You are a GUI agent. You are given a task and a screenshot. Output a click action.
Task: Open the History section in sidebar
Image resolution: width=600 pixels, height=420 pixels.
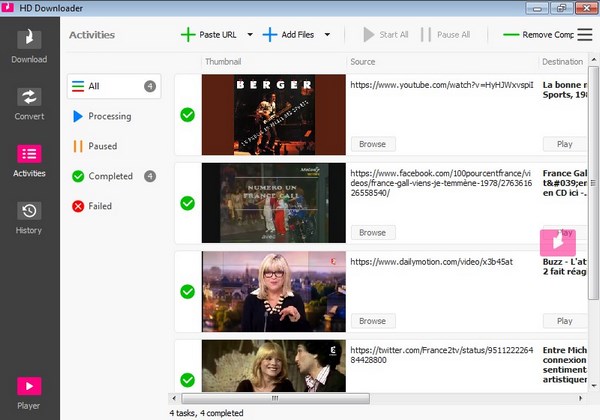[x=29, y=218]
